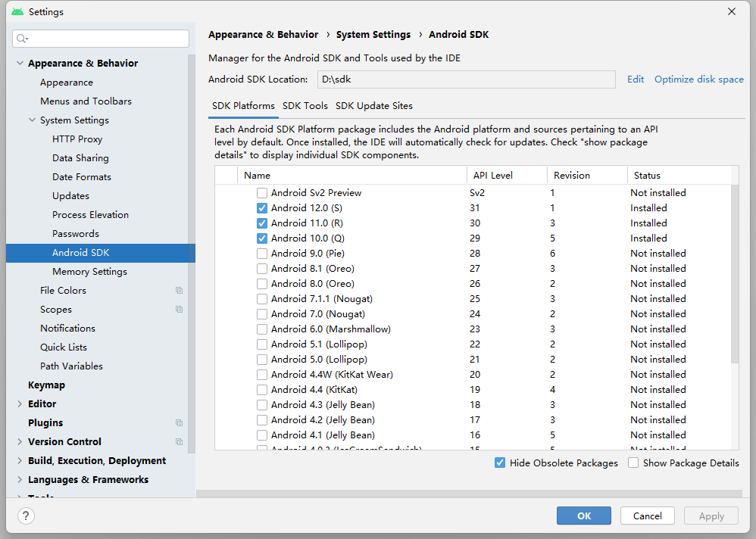Viewport: 756px width, 539px height.
Task: Click the Edit link for SDK location
Action: (636, 79)
